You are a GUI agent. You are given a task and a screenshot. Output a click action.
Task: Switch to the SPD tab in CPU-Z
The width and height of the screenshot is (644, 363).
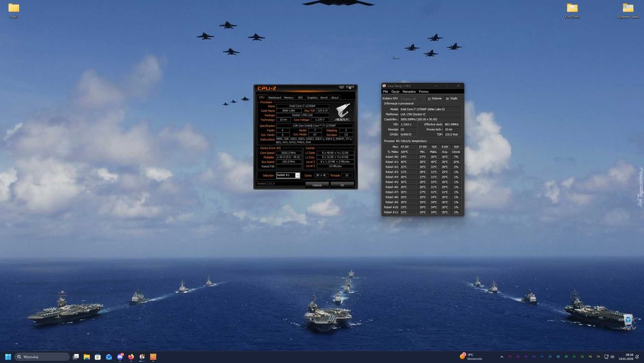[x=300, y=97]
